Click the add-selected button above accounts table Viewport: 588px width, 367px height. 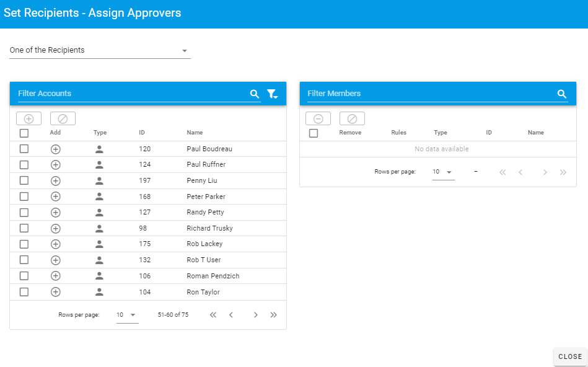[29, 118]
